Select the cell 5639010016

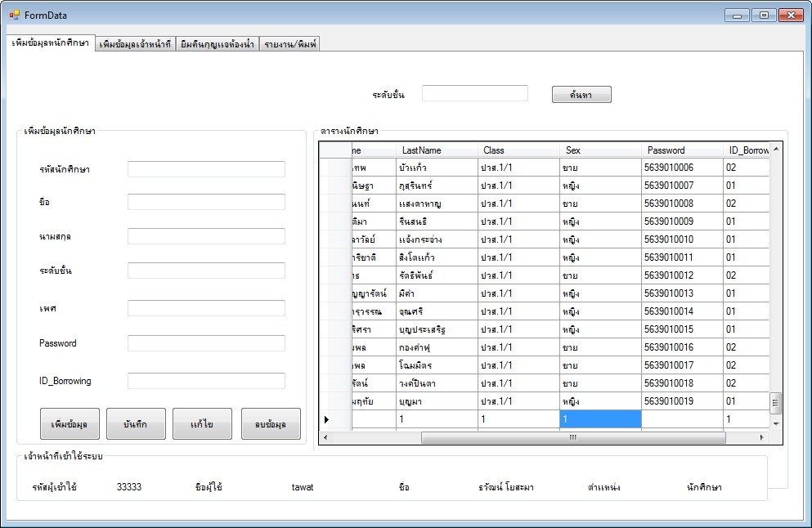pyautogui.click(x=683, y=347)
